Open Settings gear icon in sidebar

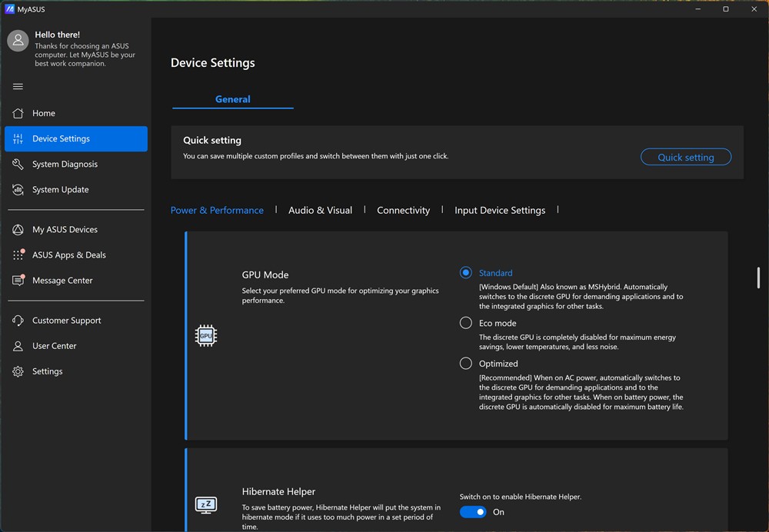point(18,371)
